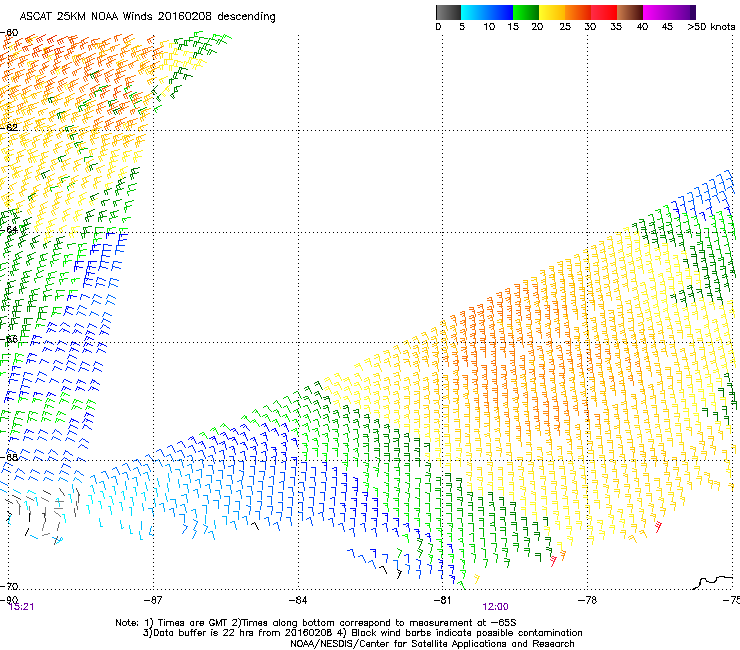
Task: Click the note line starting 'Note: 1) Times are GMT'
Action: click(x=316, y=623)
